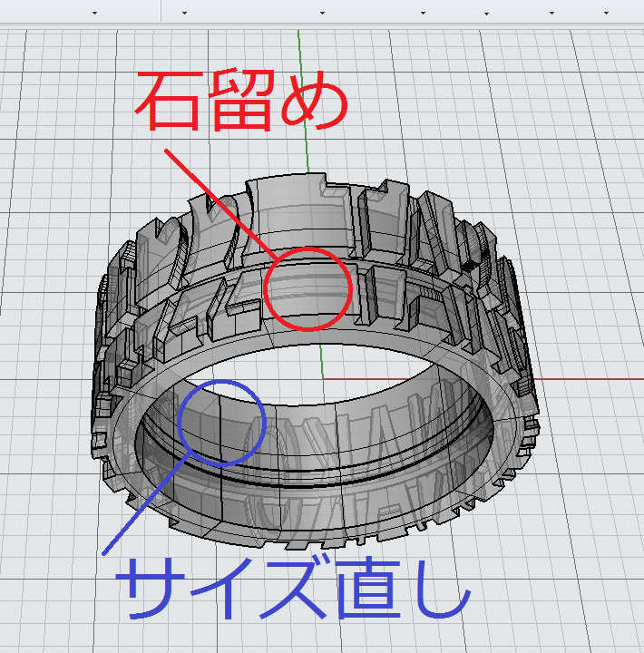644x653 pixels.
Task: Select the ring model in the viewport
Action: 316,362
